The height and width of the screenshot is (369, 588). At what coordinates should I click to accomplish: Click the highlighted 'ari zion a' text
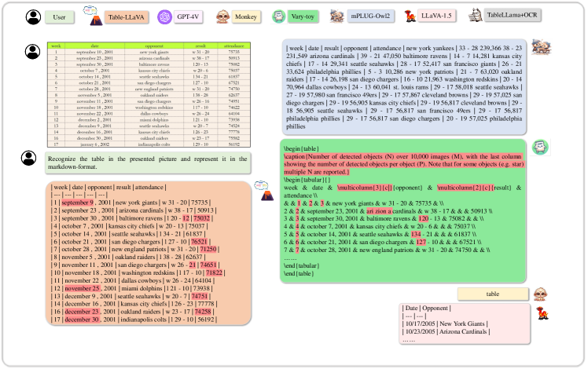click(x=379, y=211)
